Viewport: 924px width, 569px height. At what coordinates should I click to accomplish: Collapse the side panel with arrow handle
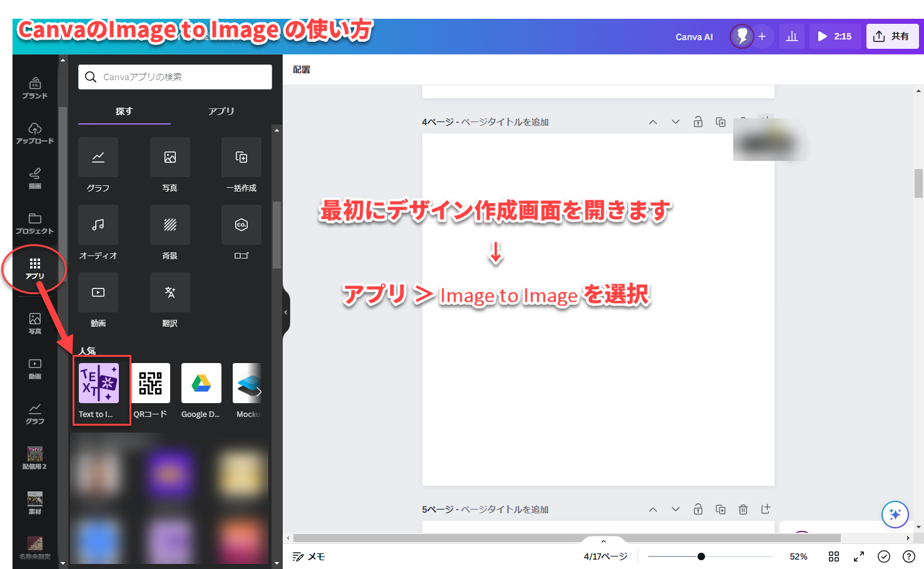tap(286, 312)
